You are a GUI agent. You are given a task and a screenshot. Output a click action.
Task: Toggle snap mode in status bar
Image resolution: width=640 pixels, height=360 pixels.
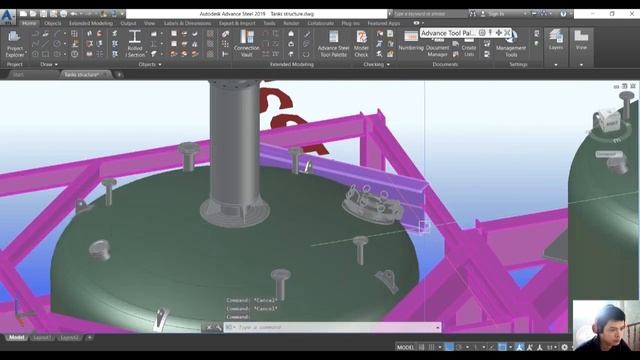click(x=431, y=347)
